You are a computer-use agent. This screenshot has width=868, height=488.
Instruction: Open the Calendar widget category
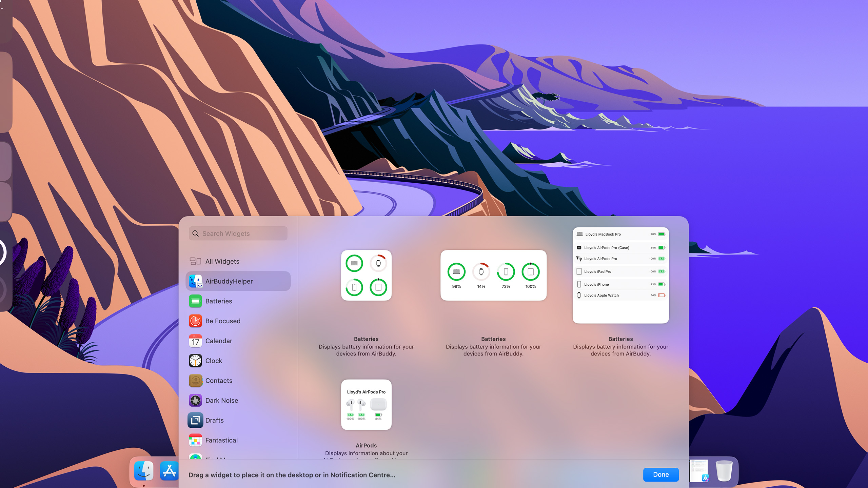238,341
